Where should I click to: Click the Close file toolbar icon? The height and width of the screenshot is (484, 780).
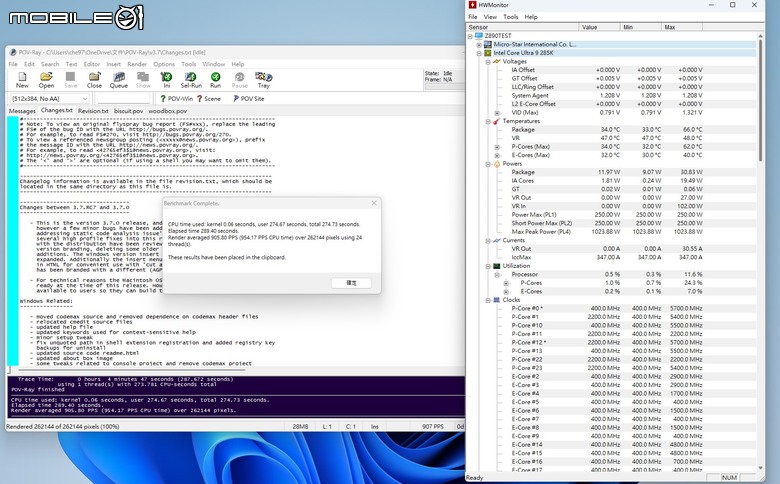point(94,80)
